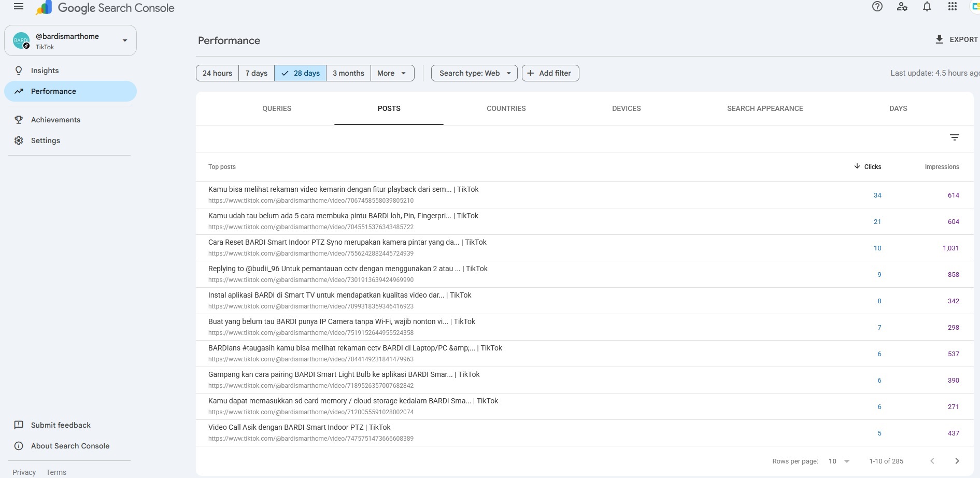Click About Search Console link
980x478 pixels.
tap(70, 446)
